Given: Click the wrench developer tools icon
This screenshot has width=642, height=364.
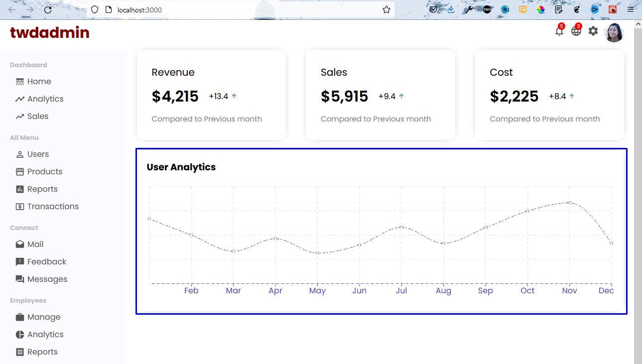Looking at the screenshot, I should [469, 9].
